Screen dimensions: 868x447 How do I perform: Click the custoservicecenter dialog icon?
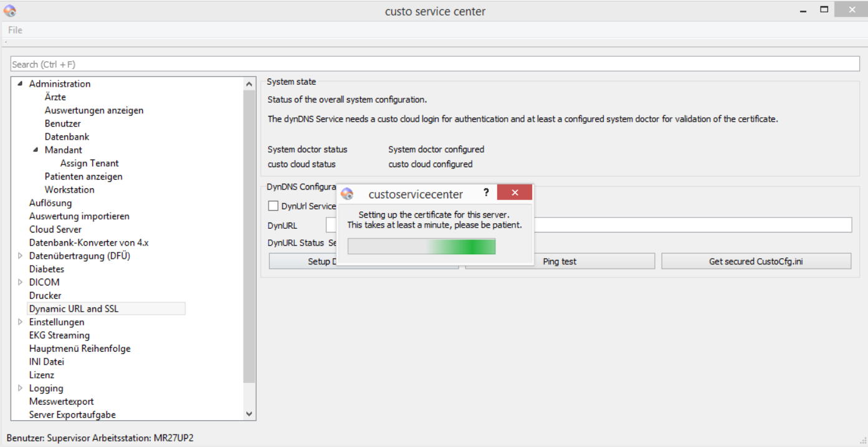click(x=348, y=193)
